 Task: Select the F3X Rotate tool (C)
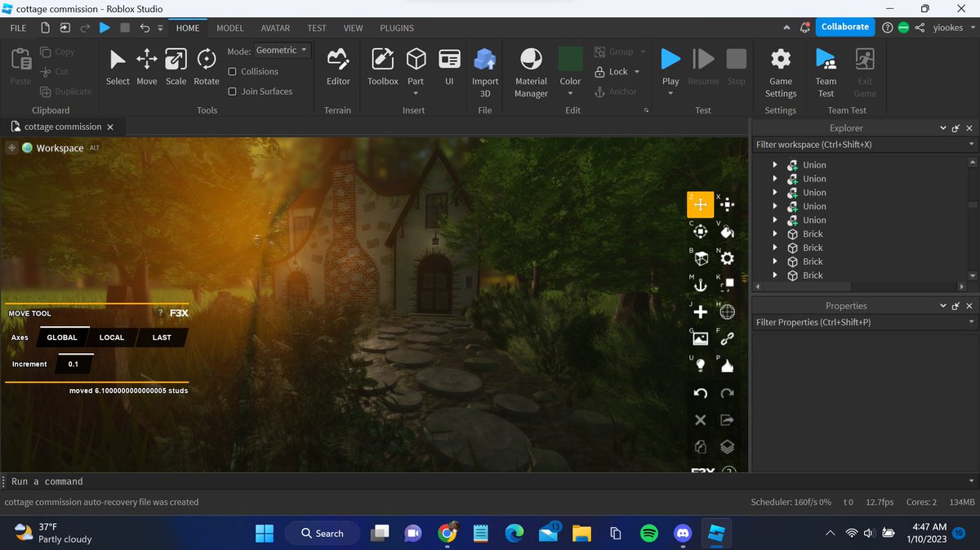tap(700, 232)
